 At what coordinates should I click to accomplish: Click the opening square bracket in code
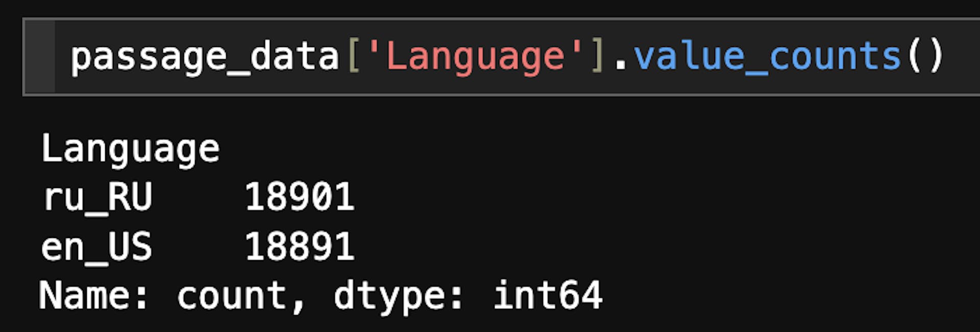[353, 57]
